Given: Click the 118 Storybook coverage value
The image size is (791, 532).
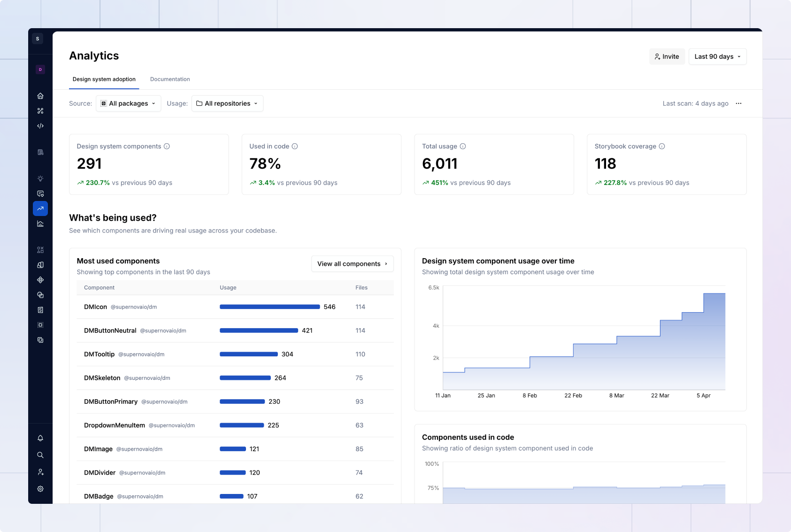Looking at the screenshot, I should [605, 164].
